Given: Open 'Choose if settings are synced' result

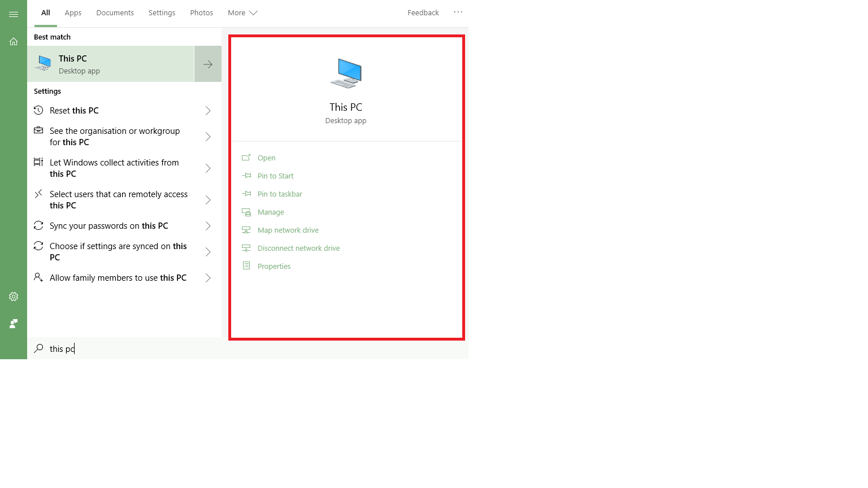Looking at the screenshot, I should 124,252.
